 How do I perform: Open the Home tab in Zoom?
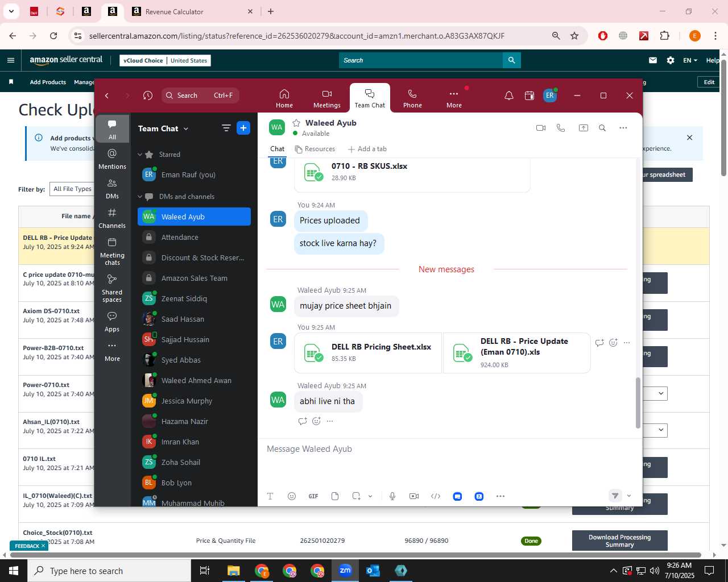[284, 98]
